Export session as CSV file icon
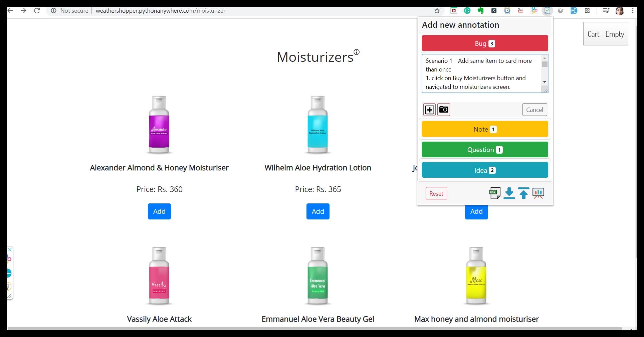This screenshot has height=337, width=644. (494, 193)
